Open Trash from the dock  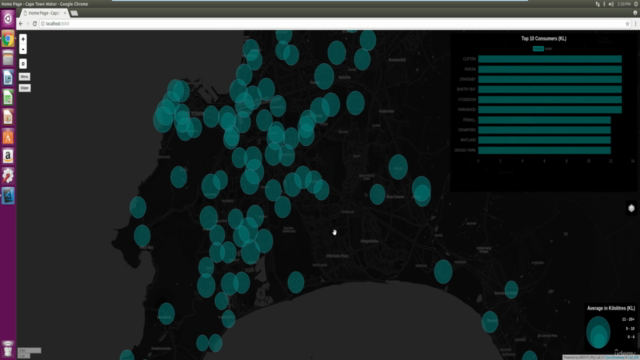pos(8,349)
